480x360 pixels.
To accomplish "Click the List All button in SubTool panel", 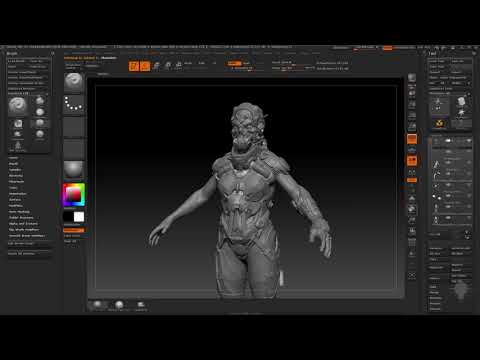I will [435, 235].
